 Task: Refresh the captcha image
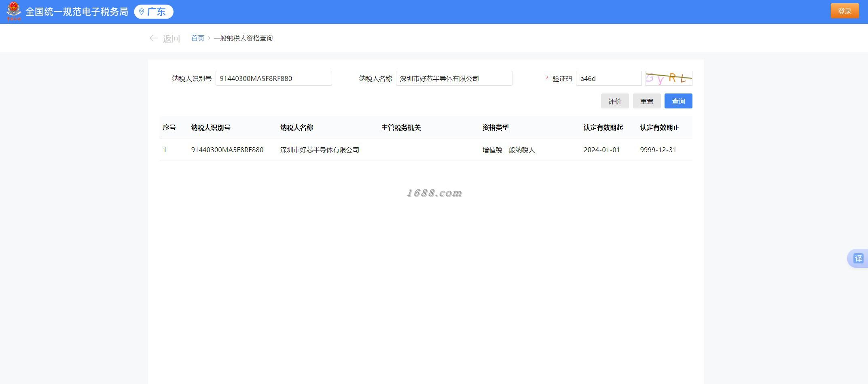669,78
